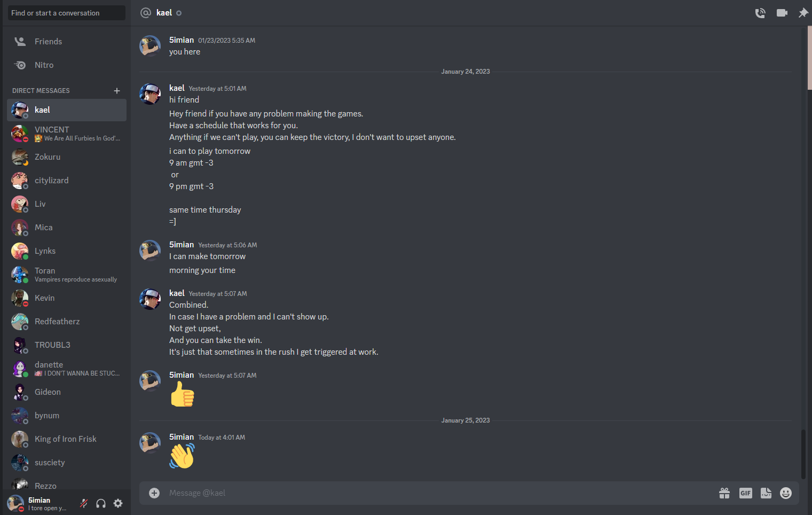Open the Friends tab
The width and height of the screenshot is (812, 515).
coord(67,42)
